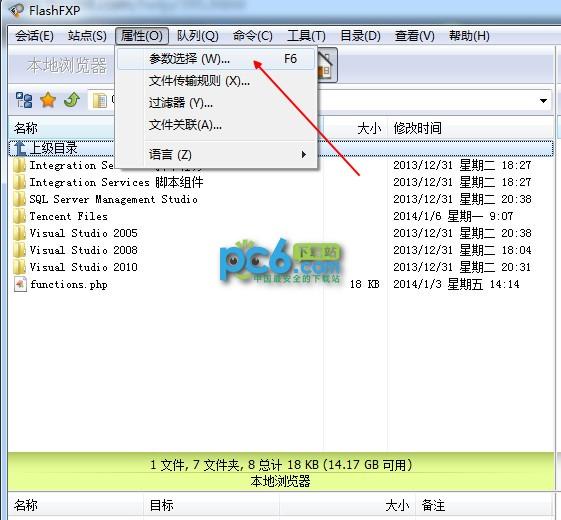Image resolution: width=561 pixels, height=520 pixels.
Task: Click the house icon behind the menu
Action: [x=327, y=65]
